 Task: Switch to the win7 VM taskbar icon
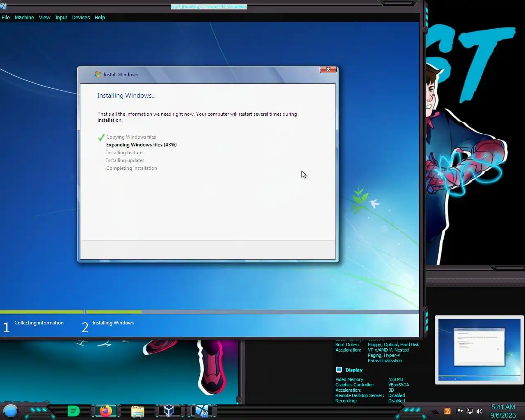pos(201,411)
